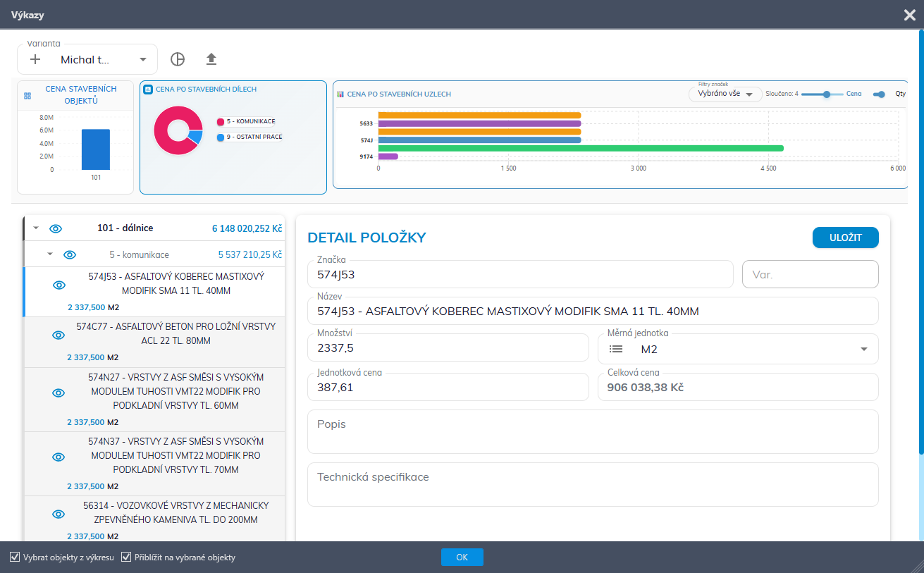The height and width of the screenshot is (573, 924).
Task: Click the bar chart icon beside Cena po stavebních uzlech
Action: [x=340, y=94]
